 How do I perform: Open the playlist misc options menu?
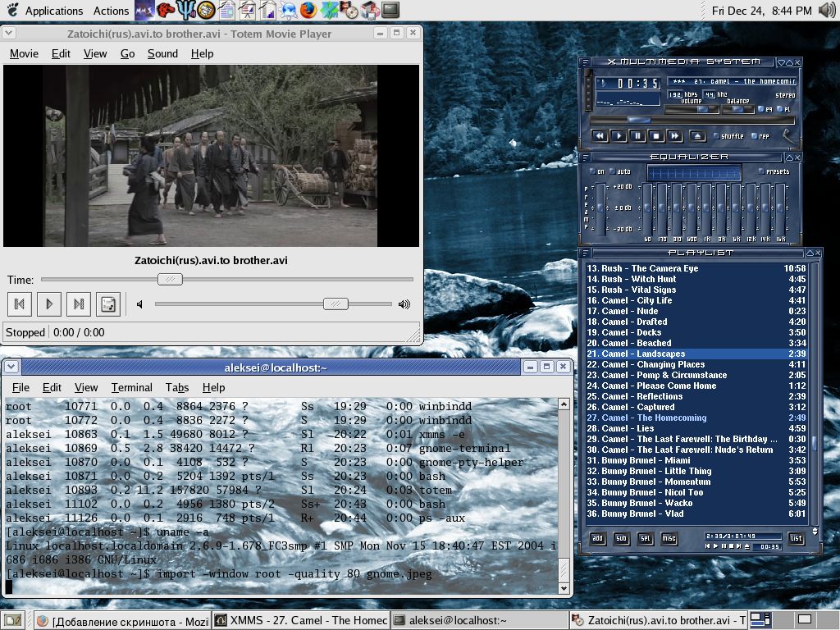tap(669, 539)
